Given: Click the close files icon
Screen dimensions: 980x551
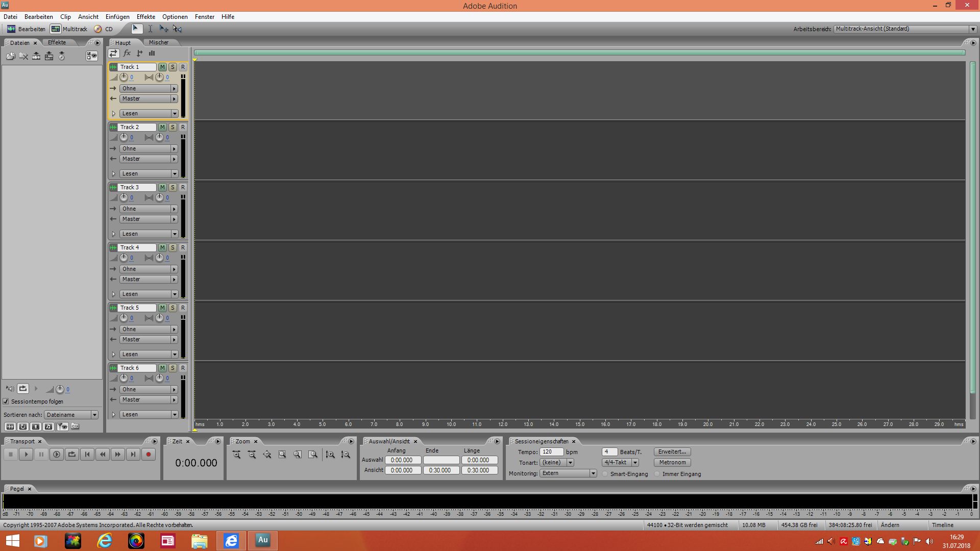Looking at the screenshot, I should point(23,56).
